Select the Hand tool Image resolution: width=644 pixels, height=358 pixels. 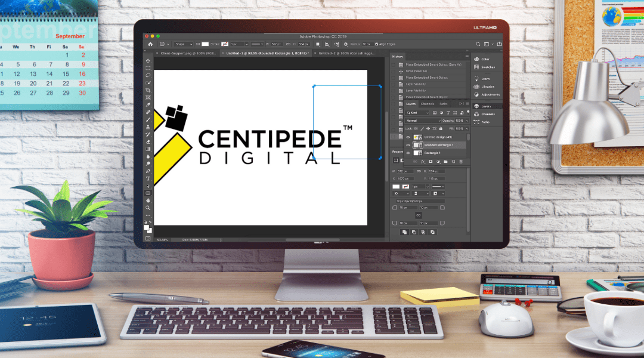tap(148, 200)
